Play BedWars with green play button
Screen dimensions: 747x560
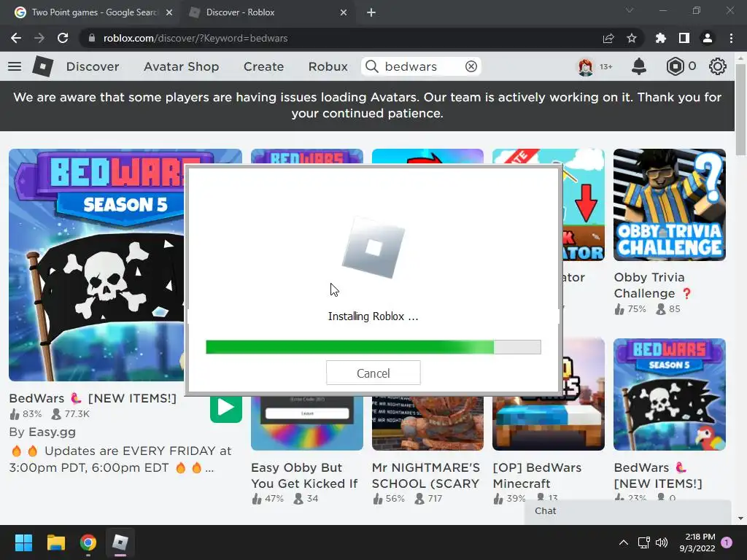(x=226, y=407)
